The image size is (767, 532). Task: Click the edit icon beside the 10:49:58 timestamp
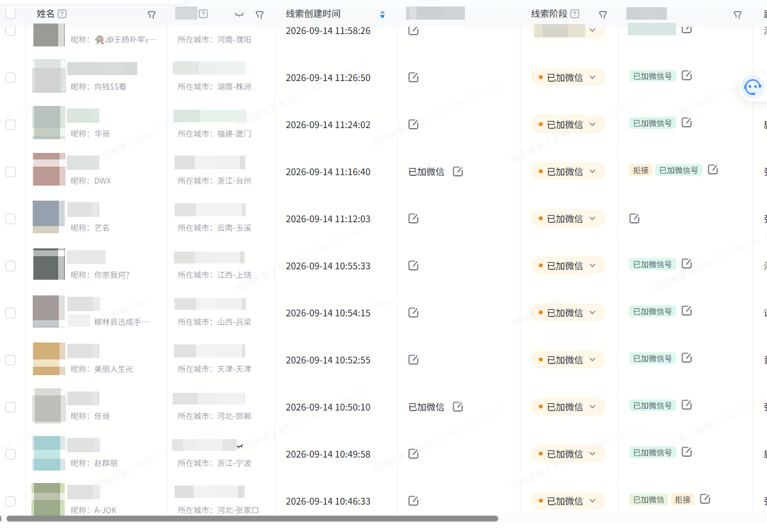click(413, 454)
